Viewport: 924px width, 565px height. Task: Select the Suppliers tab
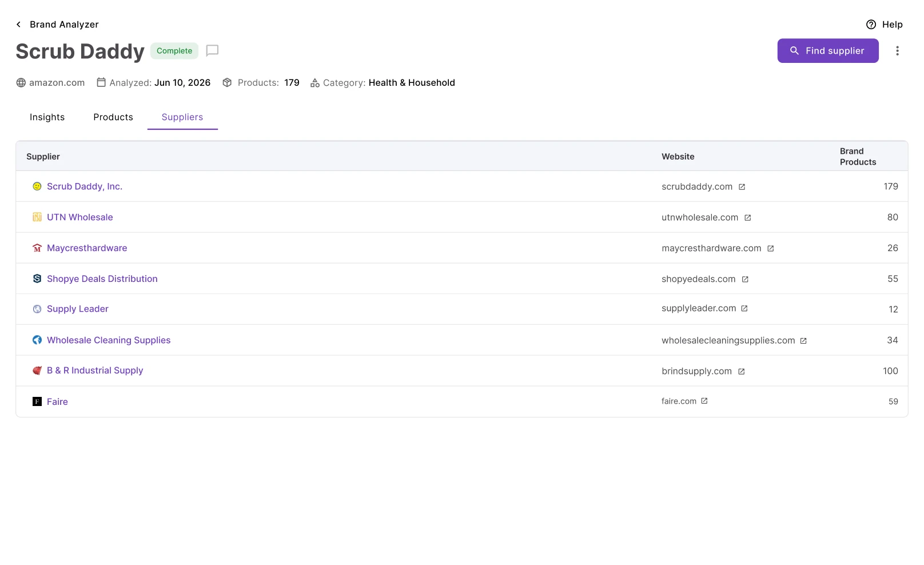pos(182,117)
